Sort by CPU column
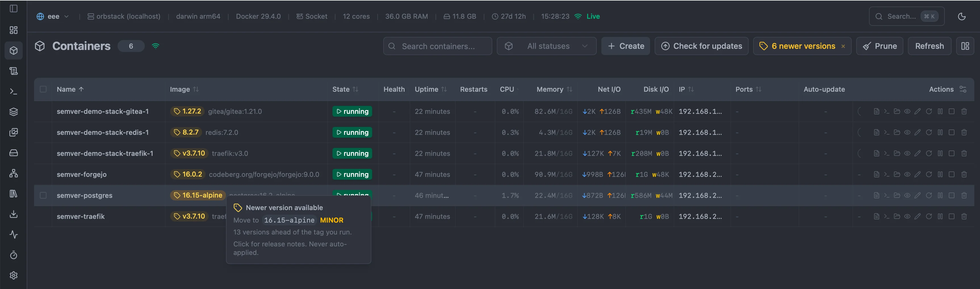 click(x=509, y=89)
